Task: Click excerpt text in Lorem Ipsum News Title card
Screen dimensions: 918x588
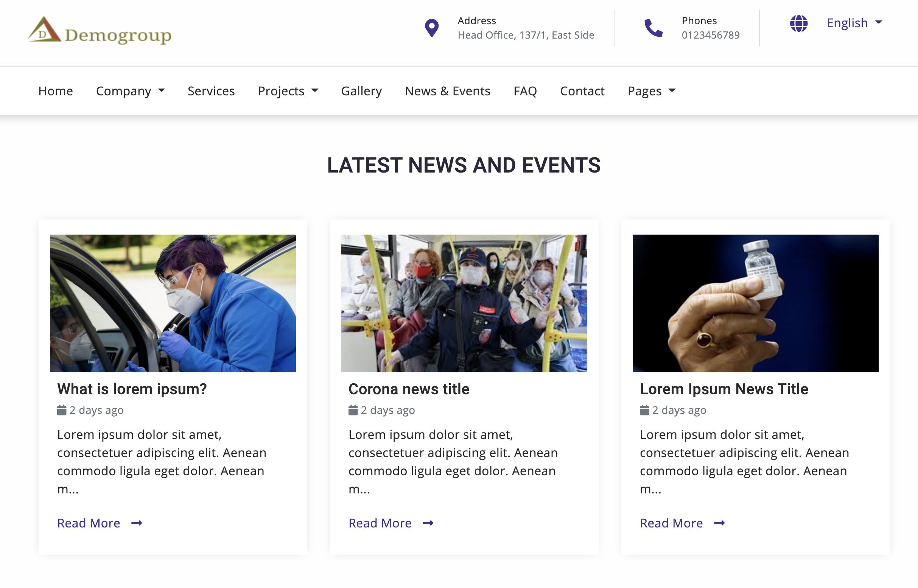Action: click(x=745, y=462)
